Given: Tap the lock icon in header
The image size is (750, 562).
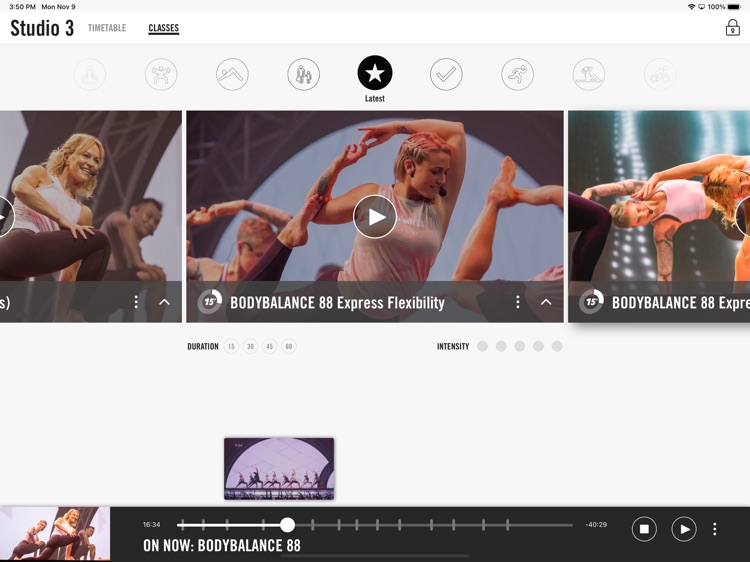Looking at the screenshot, I should tap(732, 28).
